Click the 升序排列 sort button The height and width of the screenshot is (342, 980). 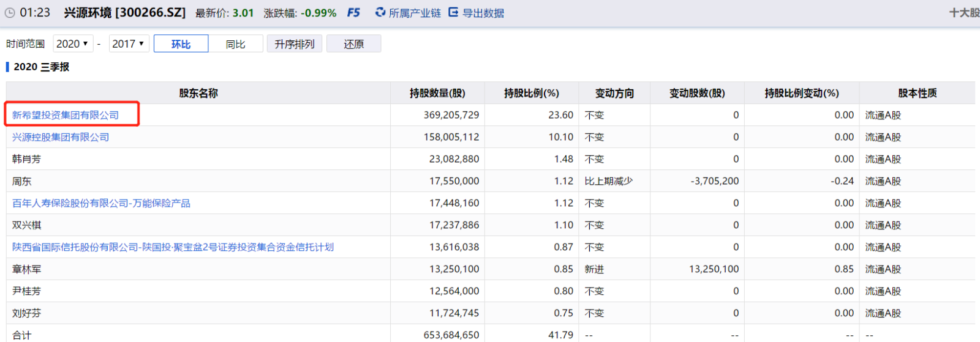click(x=295, y=43)
